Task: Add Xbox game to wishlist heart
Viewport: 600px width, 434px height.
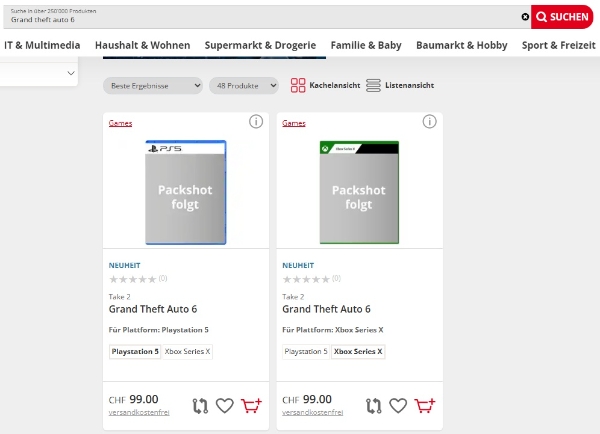Action: pyautogui.click(x=398, y=405)
